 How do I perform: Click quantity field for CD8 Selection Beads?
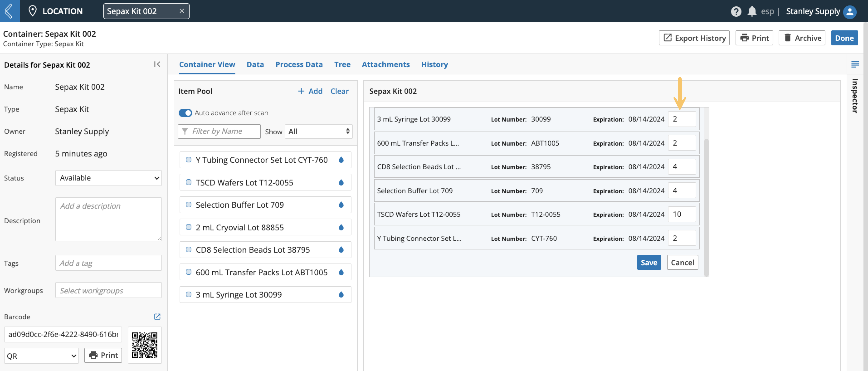(x=682, y=166)
